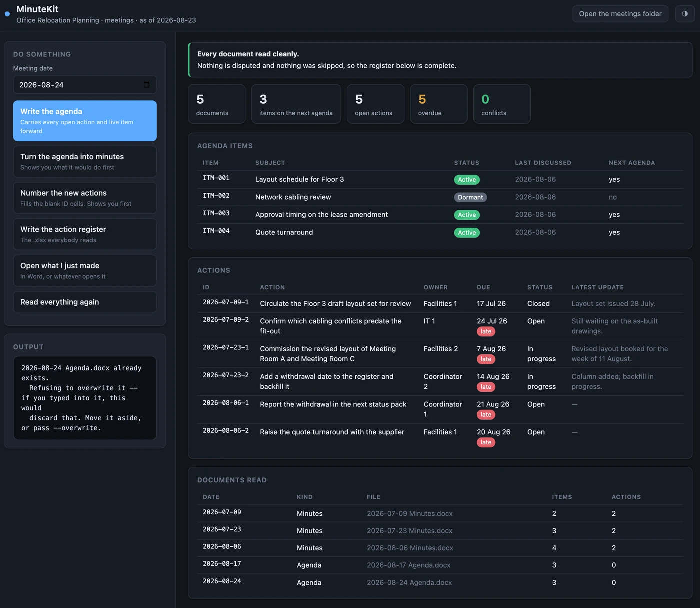The height and width of the screenshot is (608, 700).
Task: Click the output console text box
Action: tap(85, 398)
